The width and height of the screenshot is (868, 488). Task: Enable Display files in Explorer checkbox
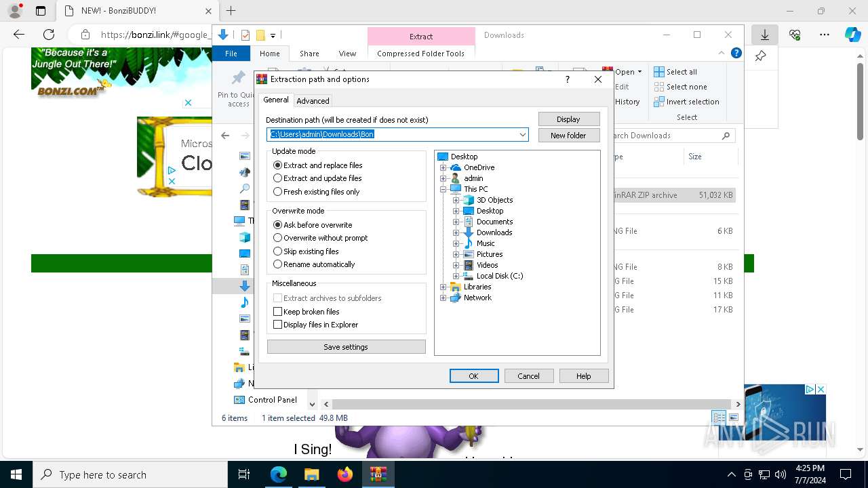pos(277,325)
